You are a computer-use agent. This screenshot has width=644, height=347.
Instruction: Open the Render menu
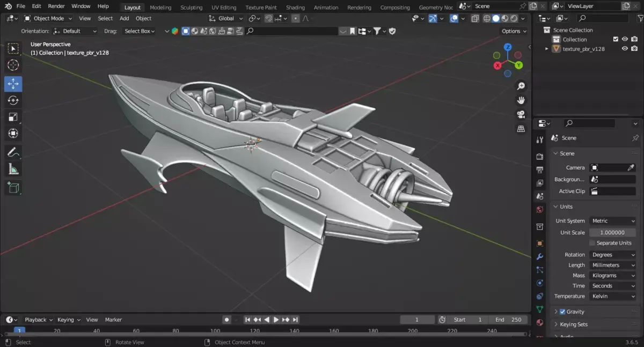coord(56,6)
